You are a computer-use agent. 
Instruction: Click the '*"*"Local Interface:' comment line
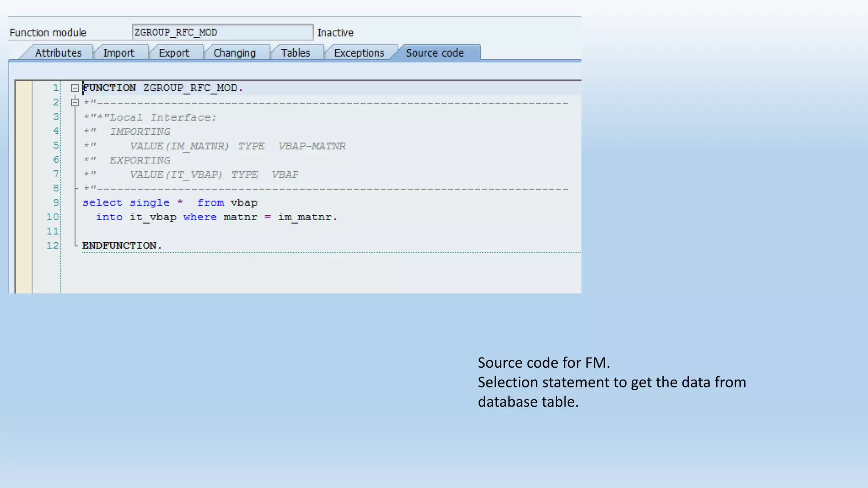[x=150, y=117]
